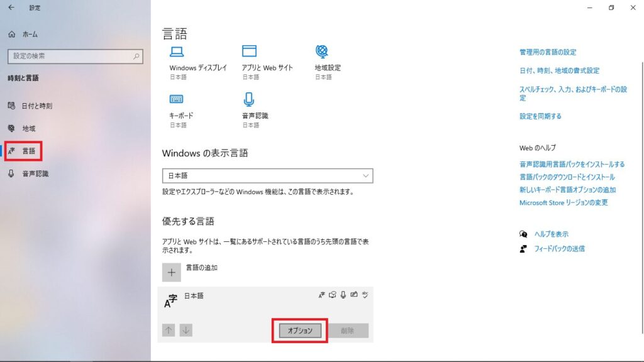Click the 削除 button
This screenshot has height=362, width=644.
click(x=347, y=331)
